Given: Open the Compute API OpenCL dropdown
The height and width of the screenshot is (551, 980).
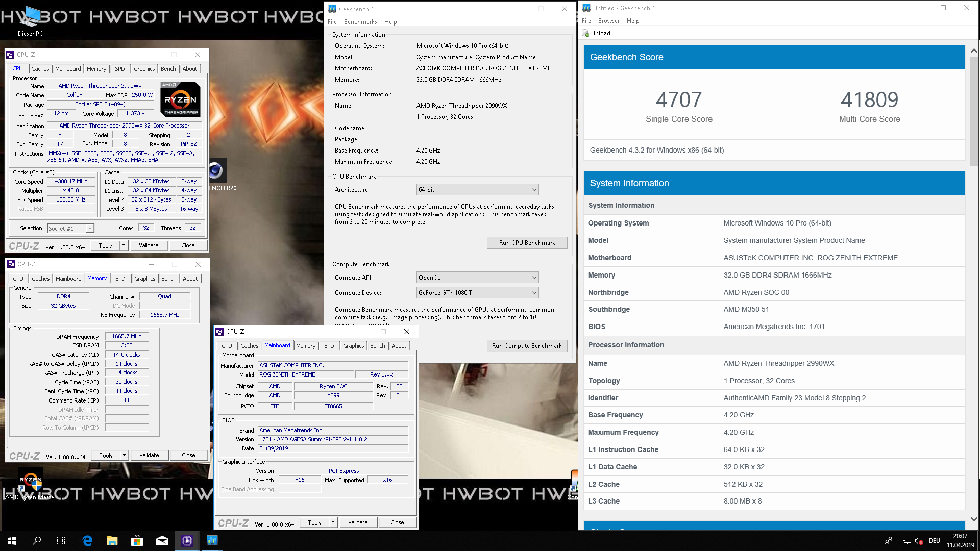Looking at the screenshot, I should click(477, 278).
